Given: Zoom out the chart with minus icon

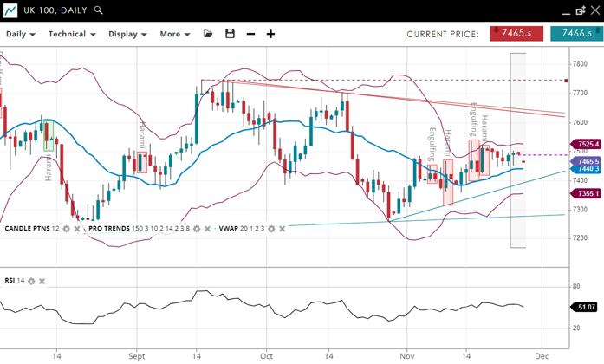Looking at the screenshot, I should pyautogui.click(x=251, y=34).
